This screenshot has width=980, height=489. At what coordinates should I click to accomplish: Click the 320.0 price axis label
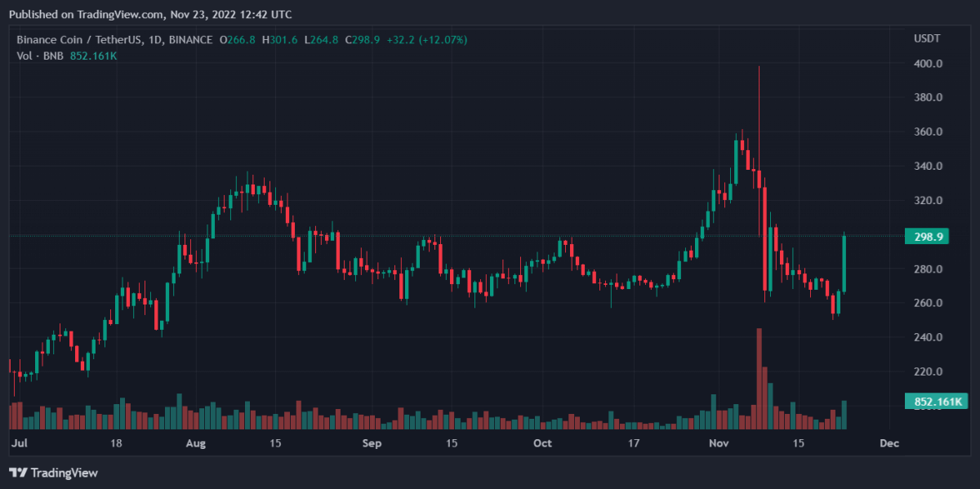930,201
